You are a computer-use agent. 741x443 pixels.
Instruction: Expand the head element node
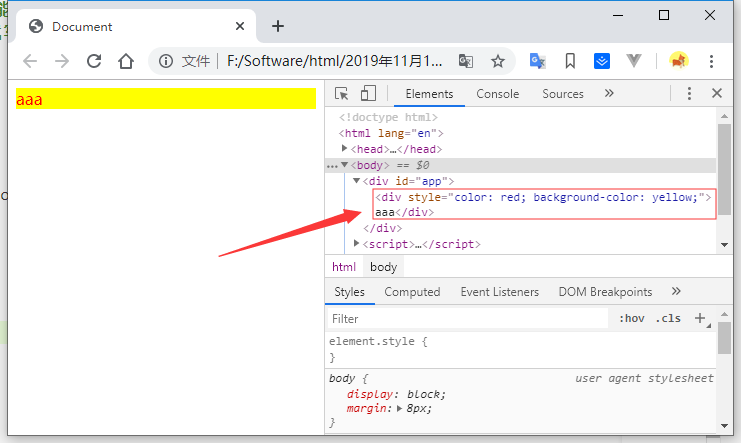(x=345, y=148)
